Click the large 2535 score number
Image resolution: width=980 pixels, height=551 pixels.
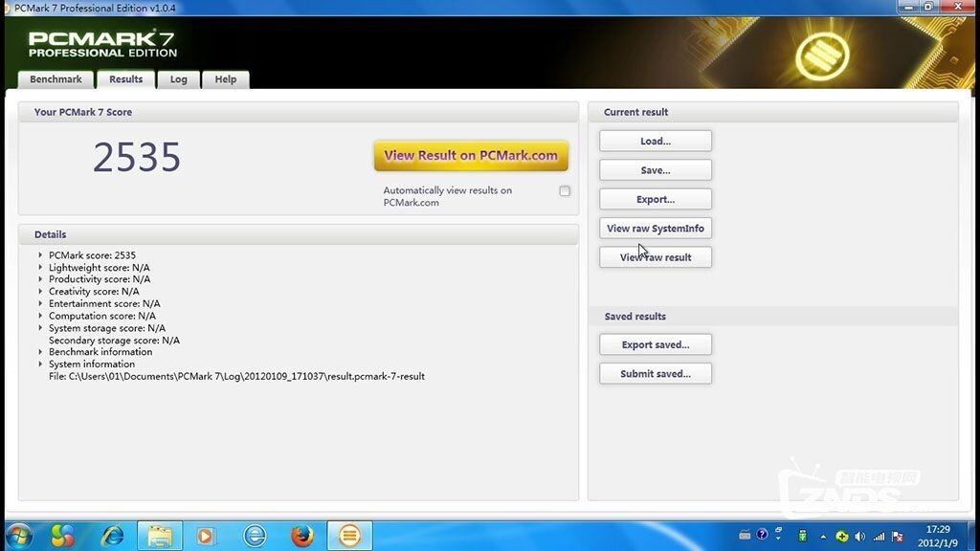coord(137,157)
